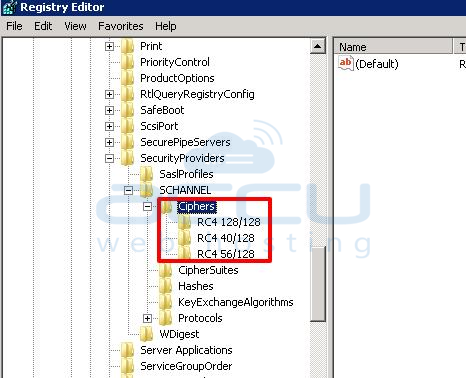Click the KeyExchangeAlgorithms folder icon
Viewport: 466px width, 378px height.
click(x=166, y=302)
